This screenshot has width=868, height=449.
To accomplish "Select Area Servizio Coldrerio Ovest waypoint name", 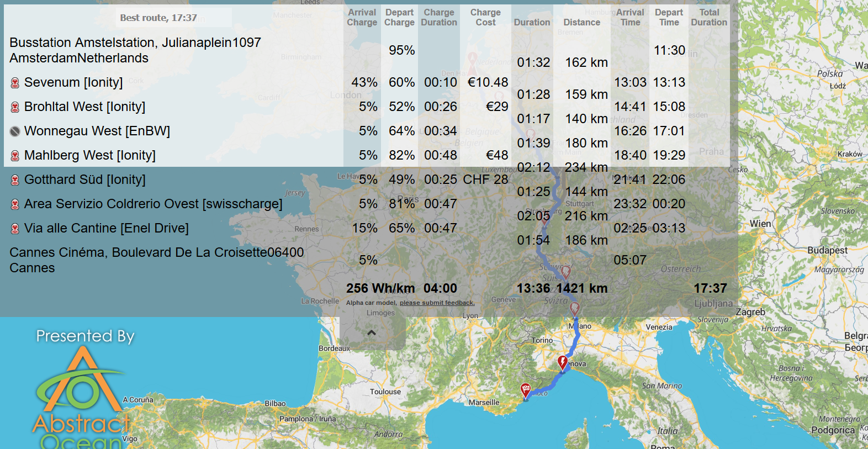I will pos(154,204).
